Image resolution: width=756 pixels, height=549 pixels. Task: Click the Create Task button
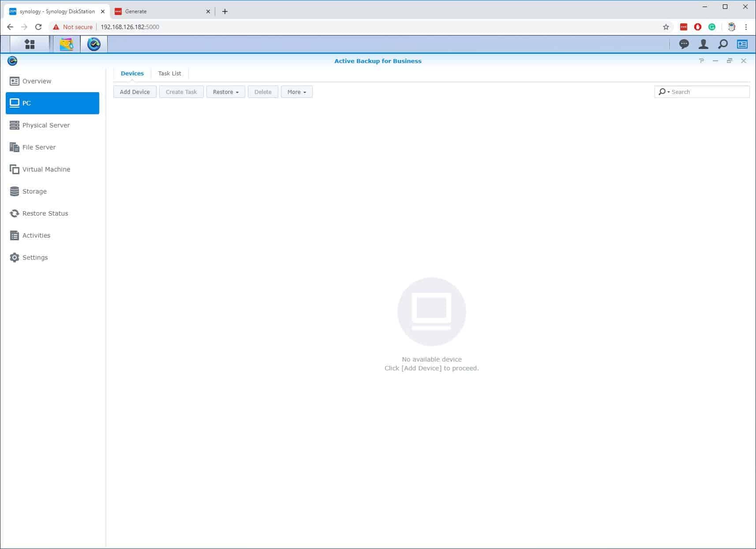[x=181, y=92]
